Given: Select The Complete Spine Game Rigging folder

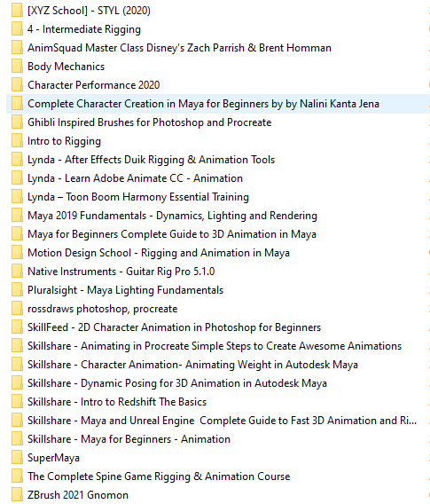Looking at the screenshot, I should coord(159,476).
